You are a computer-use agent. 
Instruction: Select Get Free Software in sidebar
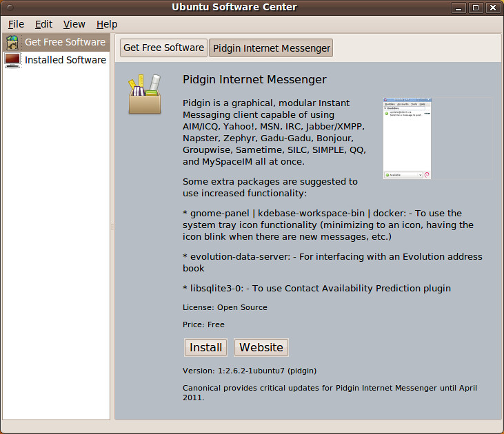point(65,42)
